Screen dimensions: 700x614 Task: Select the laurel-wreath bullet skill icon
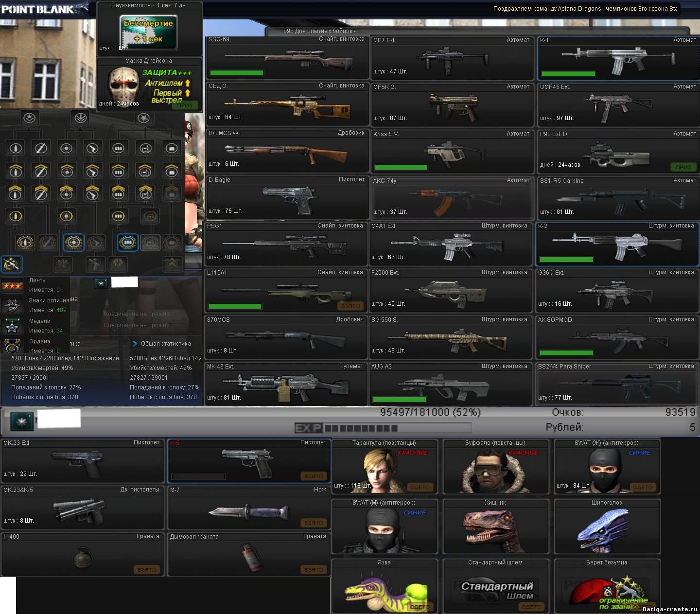[25, 242]
